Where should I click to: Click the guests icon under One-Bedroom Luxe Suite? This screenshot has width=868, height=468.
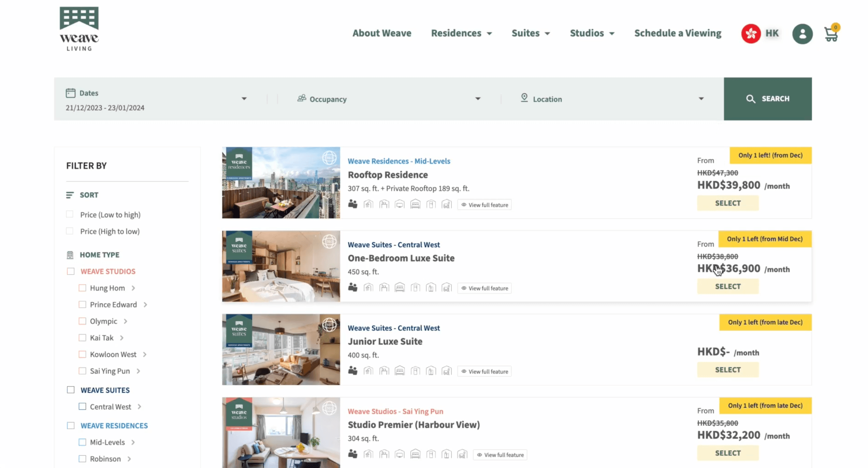(x=353, y=287)
